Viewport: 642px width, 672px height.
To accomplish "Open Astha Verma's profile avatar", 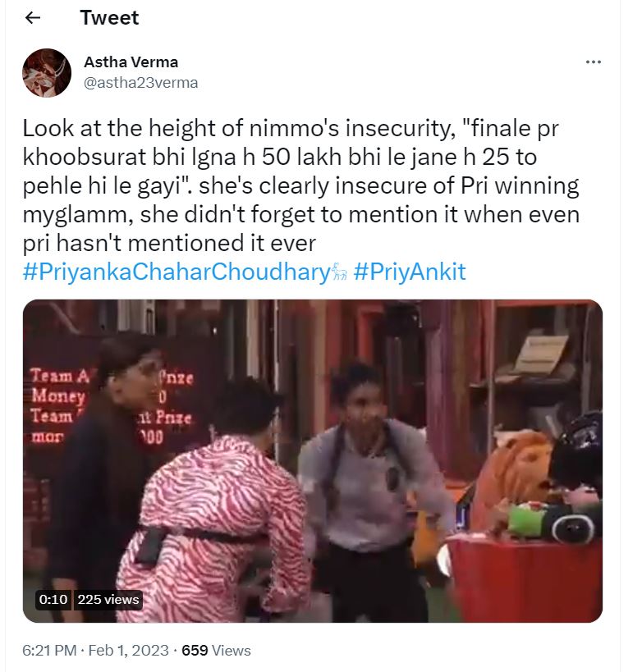I will pos(47,72).
